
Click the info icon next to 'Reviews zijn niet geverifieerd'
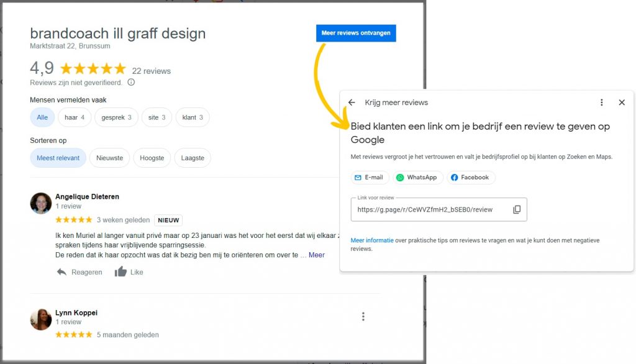pyautogui.click(x=130, y=81)
